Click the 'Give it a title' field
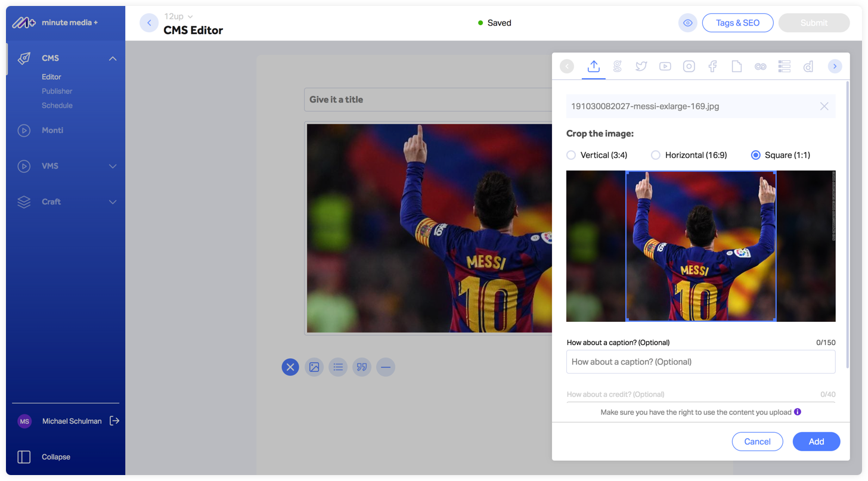 [x=428, y=100]
